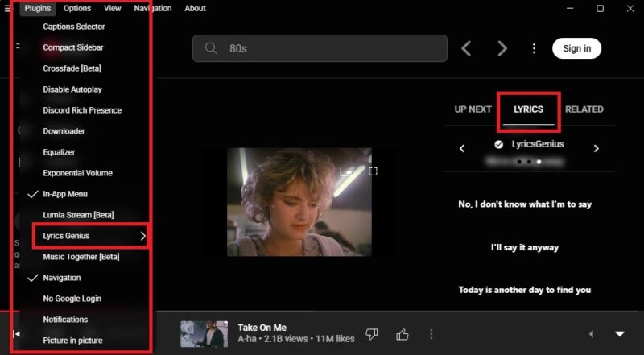Go back with the left navigation arrow

tap(466, 48)
